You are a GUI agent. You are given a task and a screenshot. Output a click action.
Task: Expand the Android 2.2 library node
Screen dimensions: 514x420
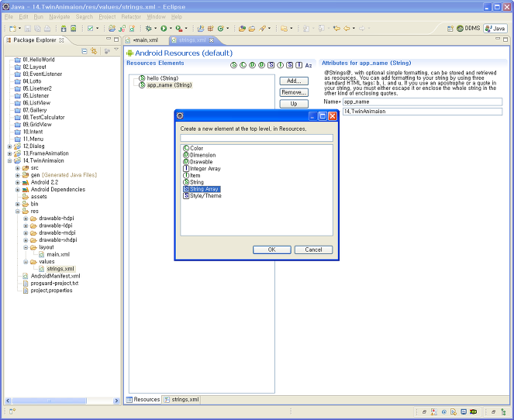coord(18,182)
